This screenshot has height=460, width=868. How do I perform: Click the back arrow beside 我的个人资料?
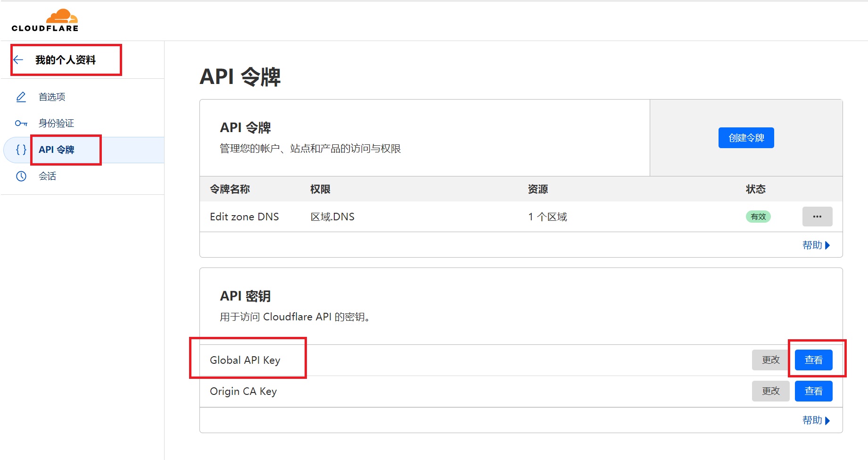click(x=18, y=59)
